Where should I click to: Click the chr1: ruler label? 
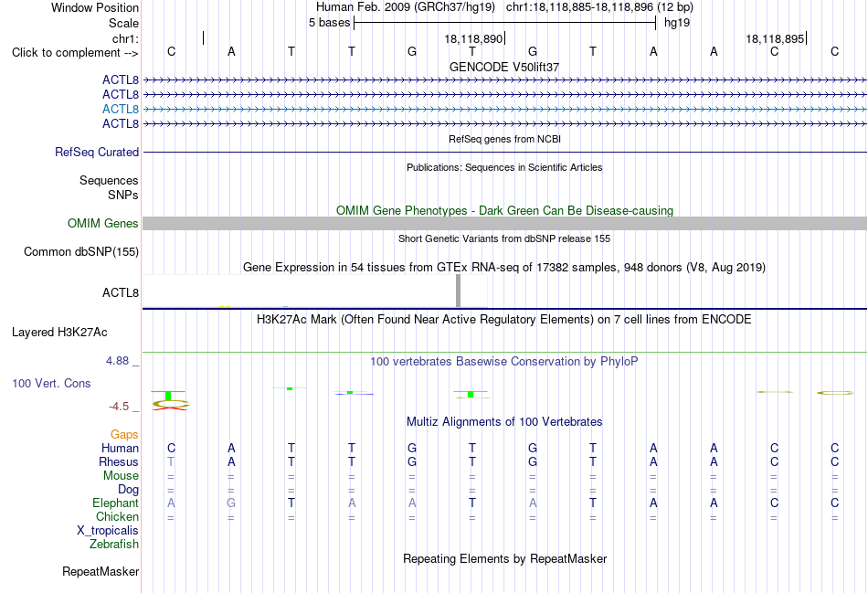pyautogui.click(x=125, y=38)
